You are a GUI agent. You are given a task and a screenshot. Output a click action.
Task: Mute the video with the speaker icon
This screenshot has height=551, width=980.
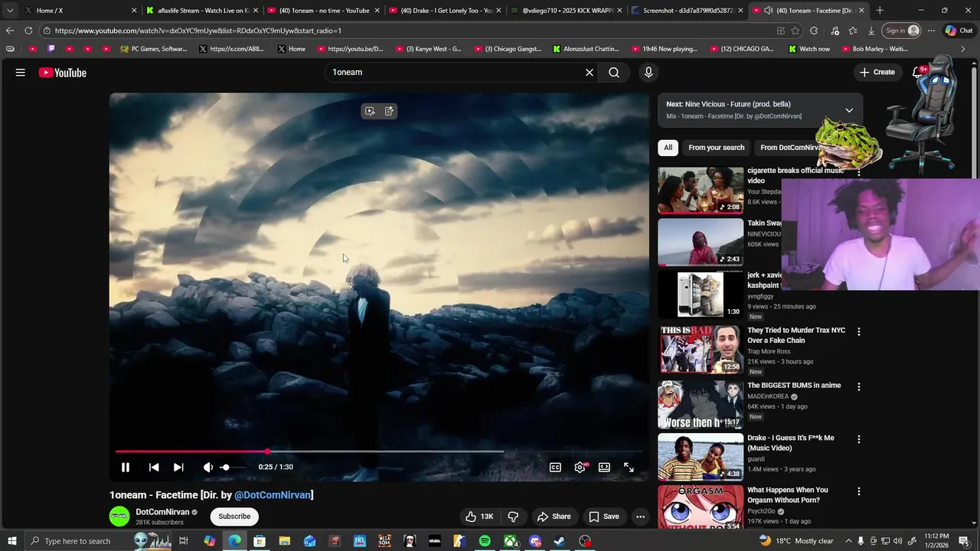(207, 467)
